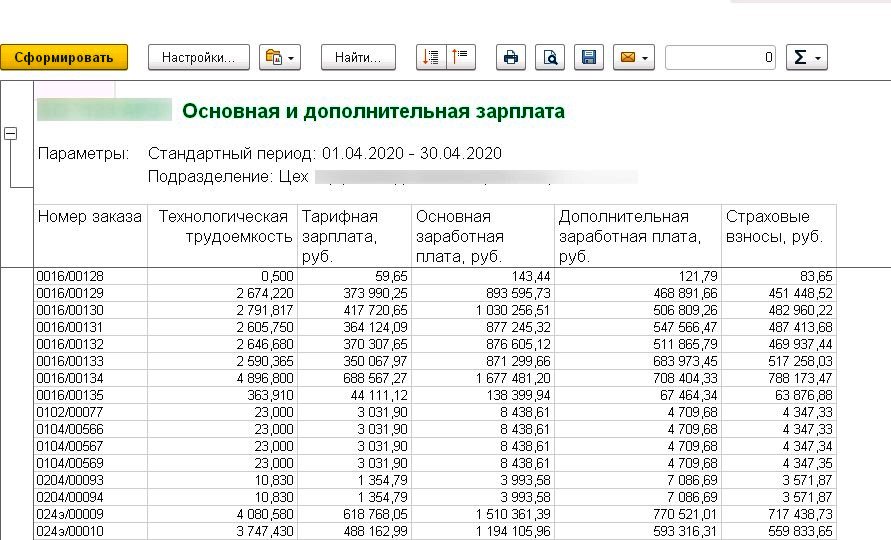Select order 0016/00128 cell
This screenshot has width=891, height=540.
[91, 276]
